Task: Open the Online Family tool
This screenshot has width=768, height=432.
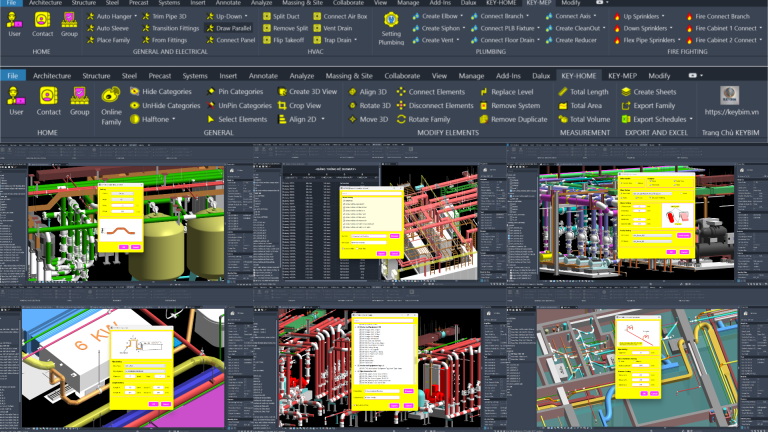Action: (111, 106)
